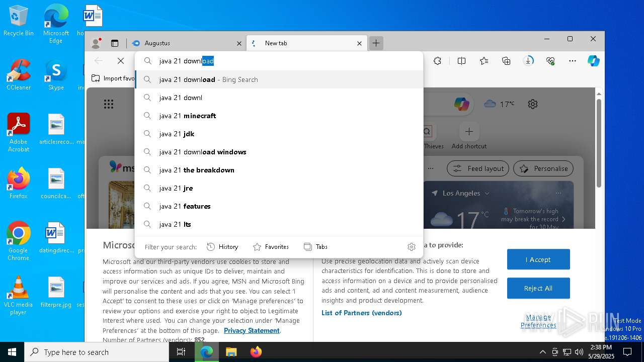The width and height of the screenshot is (644, 362).
Task: Open the notification center icon
Action: click(x=627, y=352)
